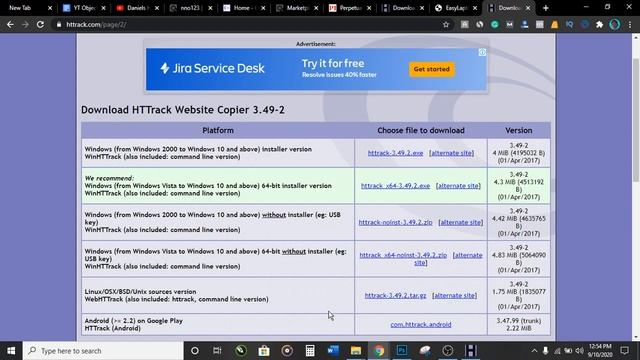Switch to the Marketp tab
Screen dimensions: 640x360
tap(296, 8)
